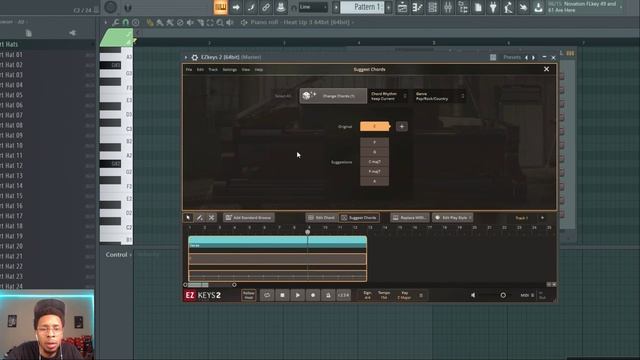Toggle Follow Host in EZkeys transport
The height and width of the screenshot is (360, 640).
(x=249, y=295)
